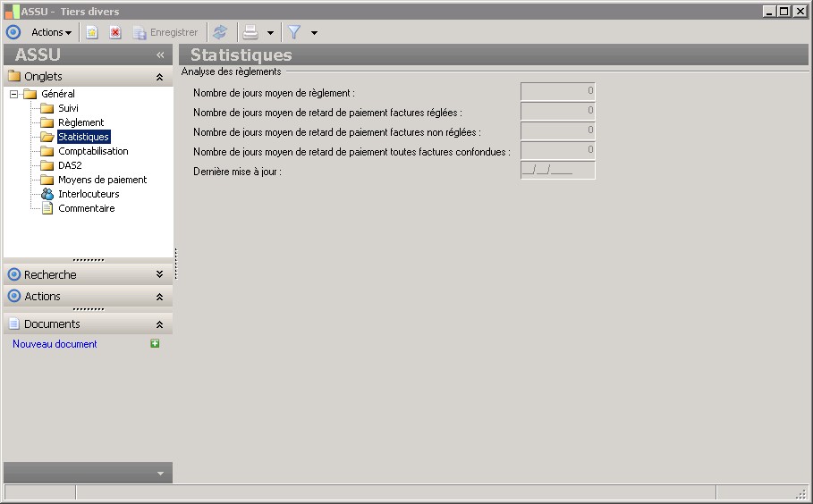813x504 pixels.
Task: Select the Statistiques tree item
Action: point(83,137)
